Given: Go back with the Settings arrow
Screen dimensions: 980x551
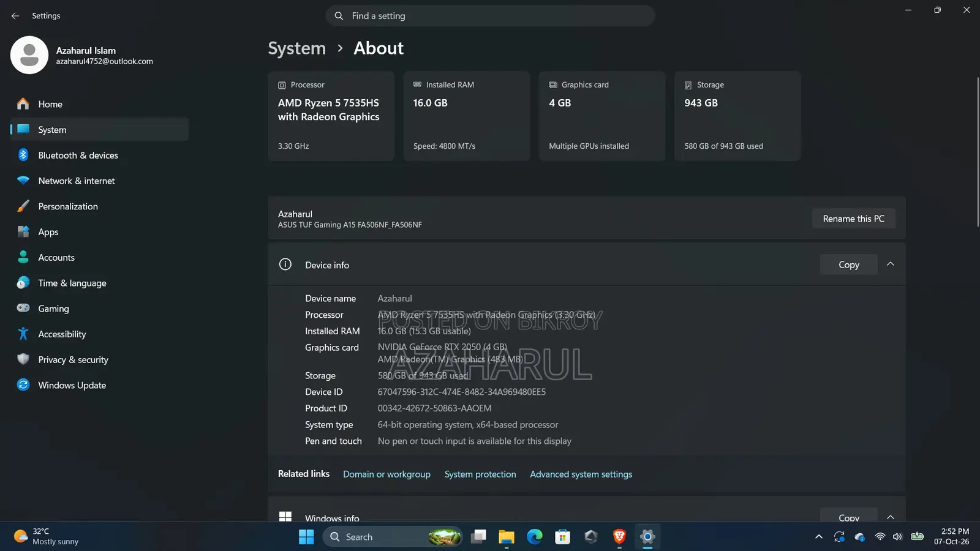Looking at the screenshot, I should coord(15,16).
